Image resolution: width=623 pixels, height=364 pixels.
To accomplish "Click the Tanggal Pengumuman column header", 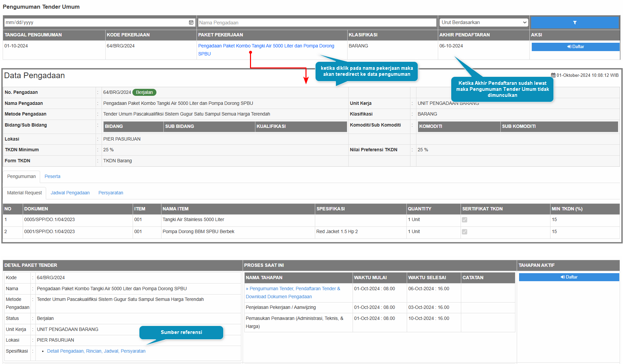I will [33, 35].
